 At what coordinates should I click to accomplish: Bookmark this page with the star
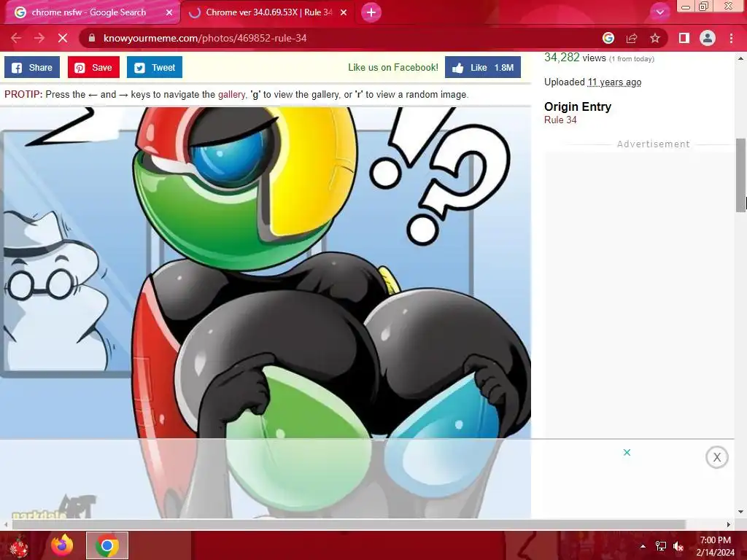[655, 38]
